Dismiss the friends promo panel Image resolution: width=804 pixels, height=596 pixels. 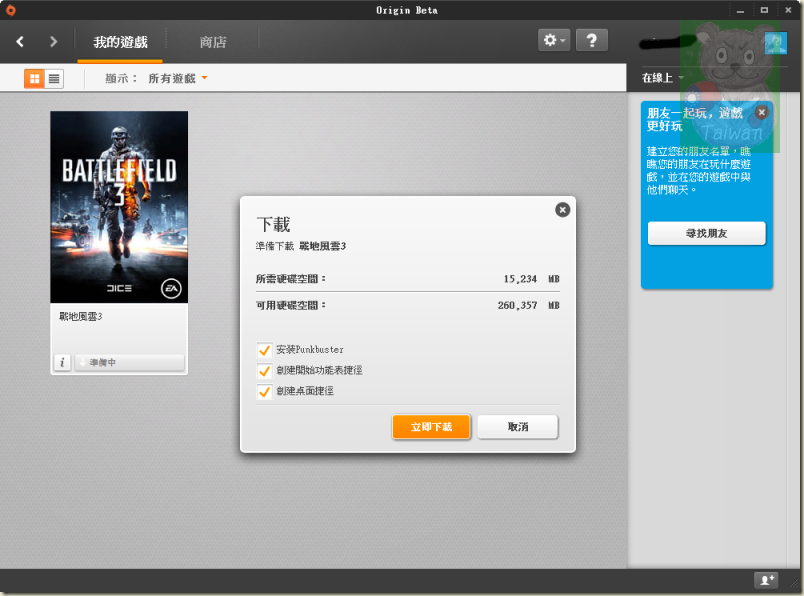click(x=762, y=112)
